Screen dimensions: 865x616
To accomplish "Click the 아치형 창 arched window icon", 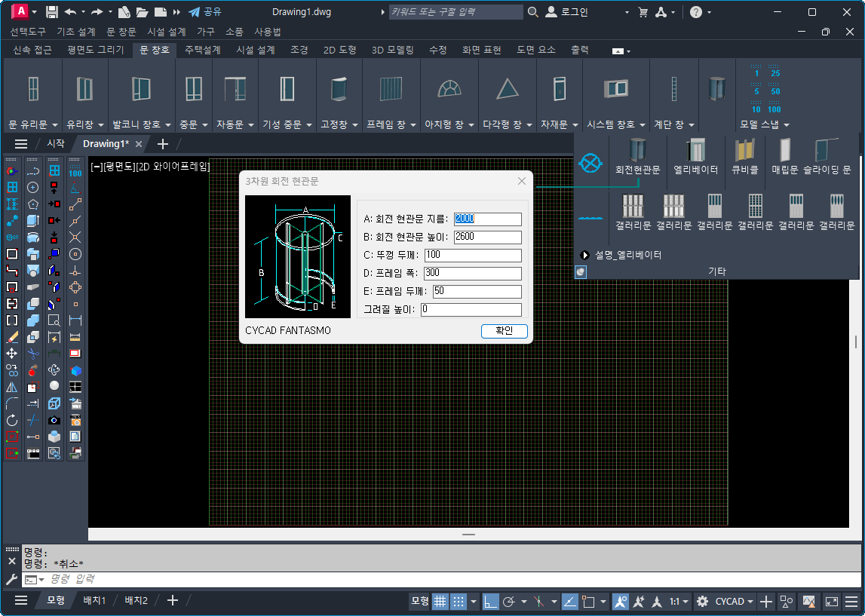I will (449, 89).
